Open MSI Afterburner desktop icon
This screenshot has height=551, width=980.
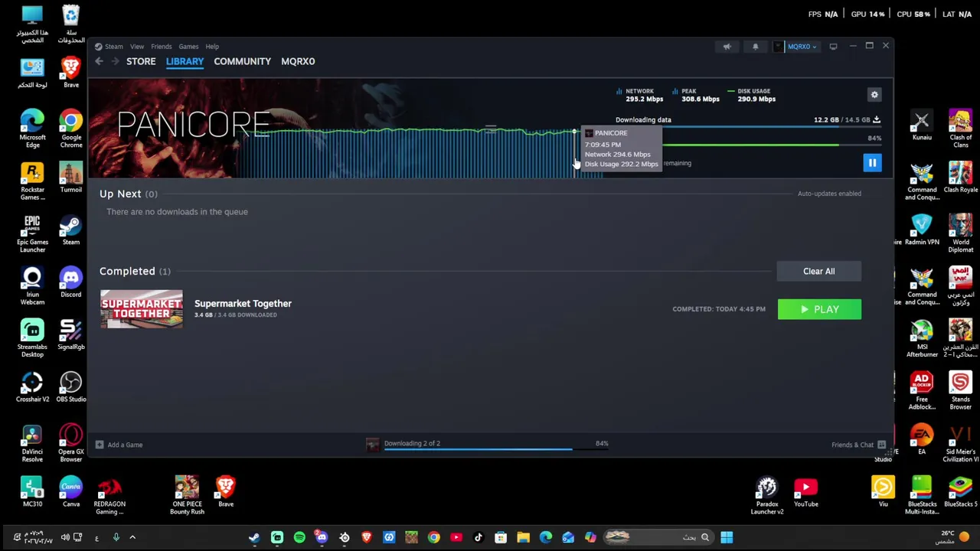coord(922,337)
